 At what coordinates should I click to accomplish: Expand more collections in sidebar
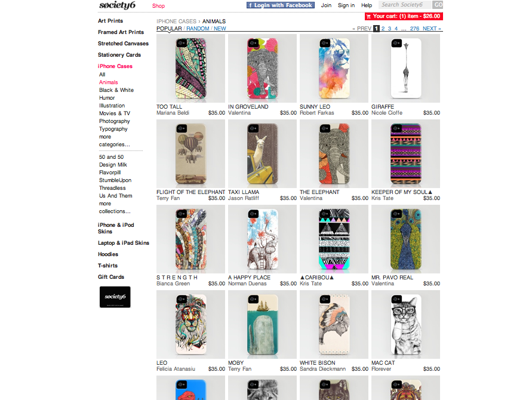pyautogui.click(x=115, y=207)
